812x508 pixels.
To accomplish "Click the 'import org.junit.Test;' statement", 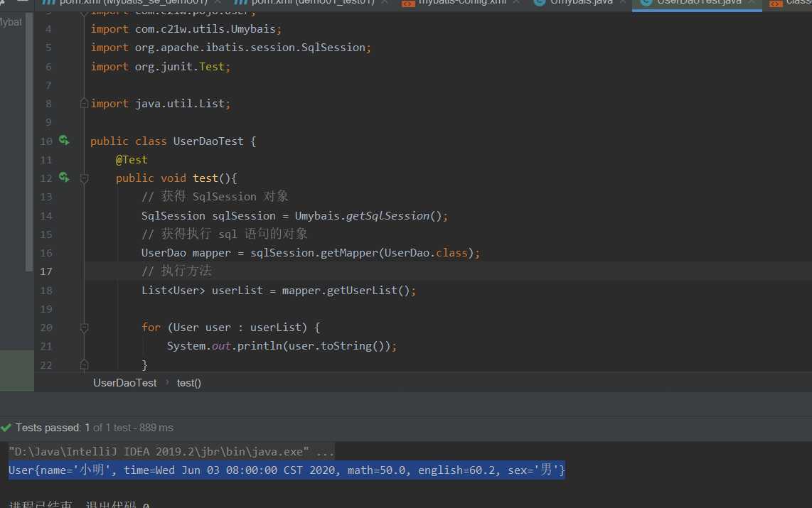I will (x=161, y=67).
